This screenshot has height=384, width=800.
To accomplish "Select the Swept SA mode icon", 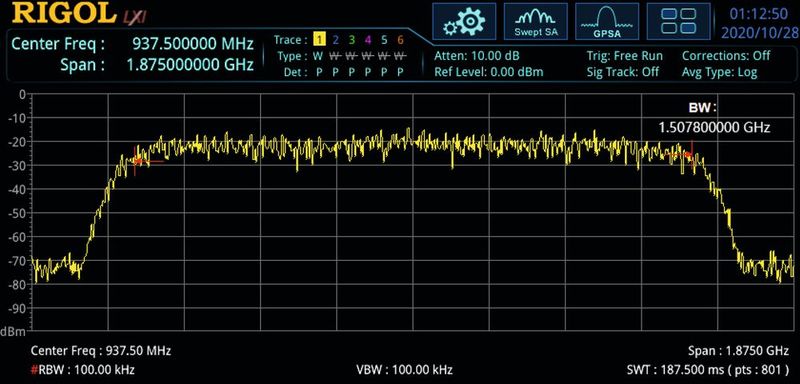I will 536,21.
